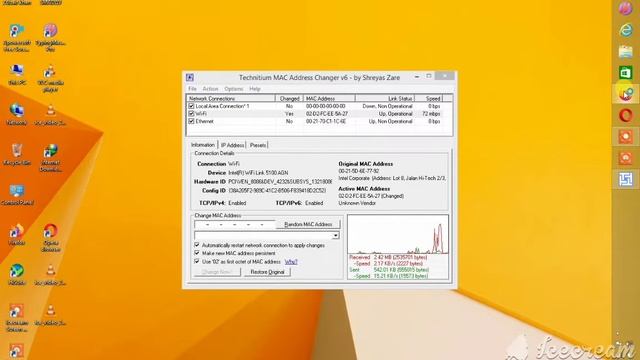Toggle Use '02' as first octet checkbox
The height and width of the screenshot is (360, 640).
tap(197, 261)
